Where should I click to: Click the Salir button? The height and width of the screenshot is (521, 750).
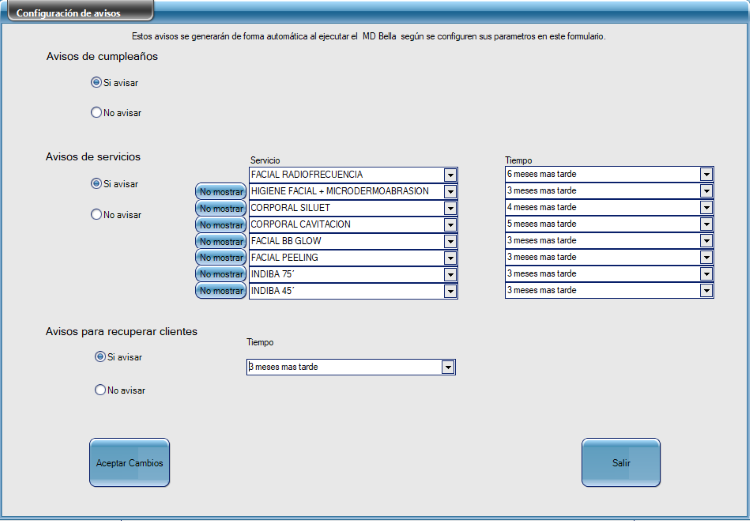[x=621, y=463]
